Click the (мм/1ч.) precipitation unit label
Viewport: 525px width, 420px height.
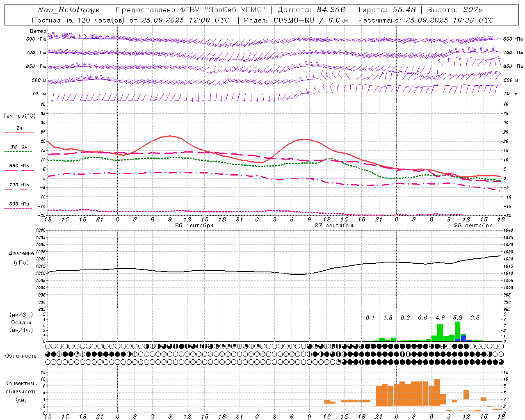click(x=21, y=330)
